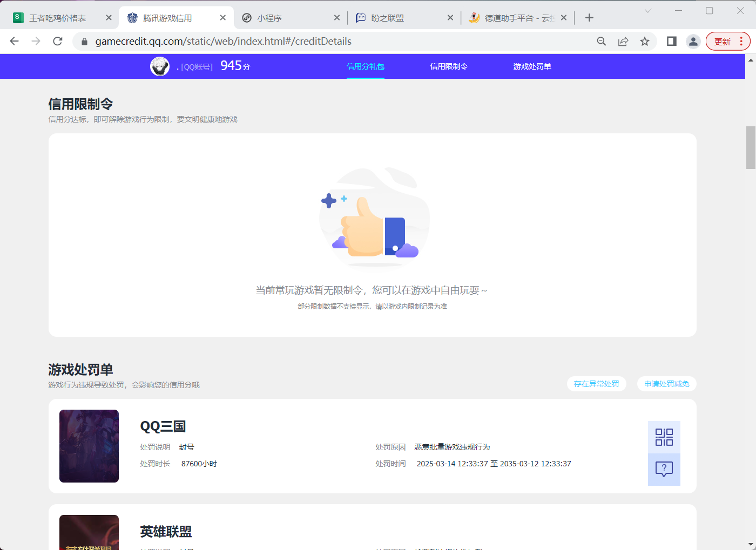
Task: Click the QQ三国 title text
Action: (163, 426)
